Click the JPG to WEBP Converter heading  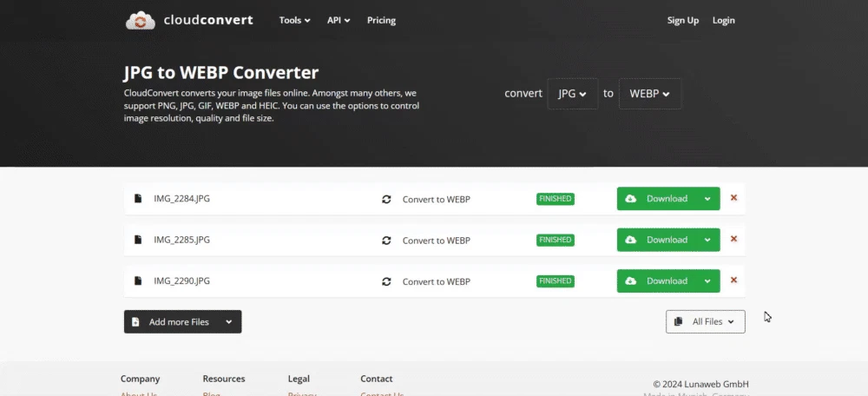point(220,73)
